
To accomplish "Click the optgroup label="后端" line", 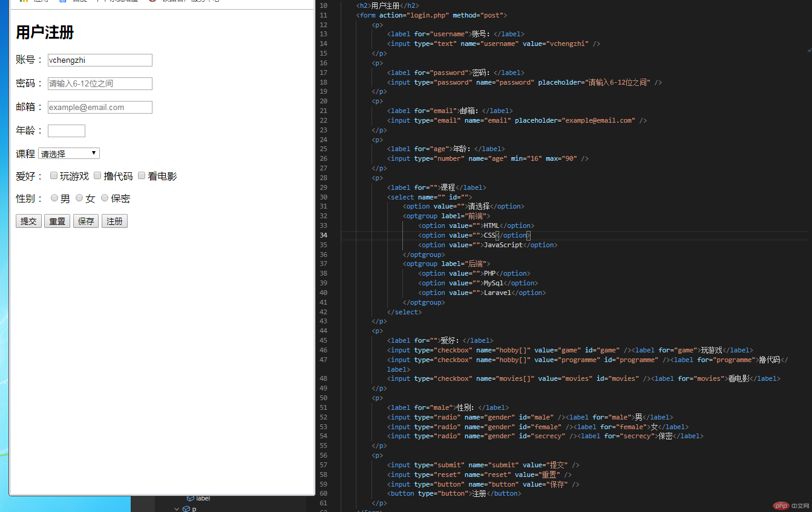I will (x=447, y=264).
